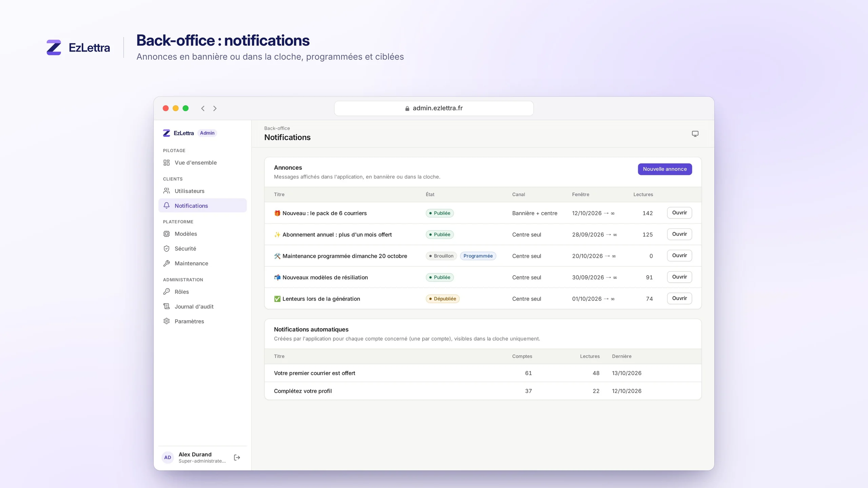Click the 'Bannière + centre' canal cell
The image size is (868, 488).
[535, 213]
